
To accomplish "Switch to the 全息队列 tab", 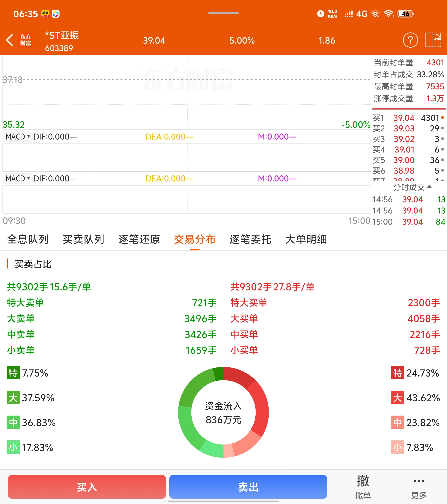I will (x=28, y=239).
